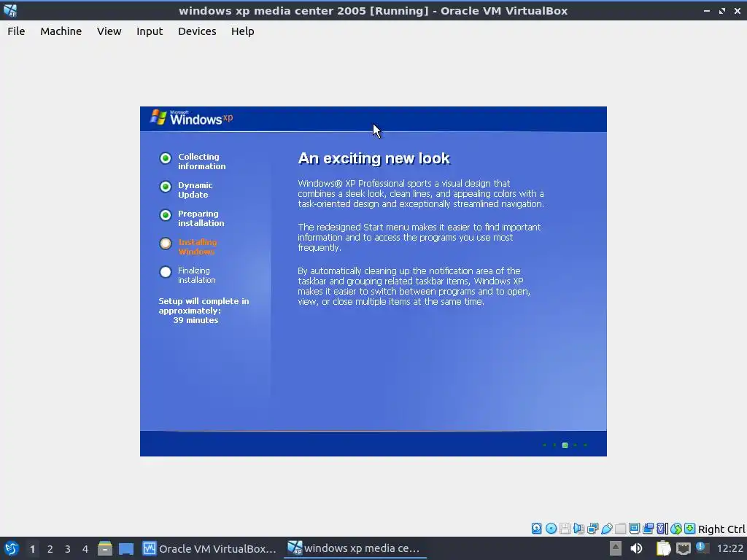Click the An exciting new look heading
The height and width of the screenshot is (560, 747).
374,158
